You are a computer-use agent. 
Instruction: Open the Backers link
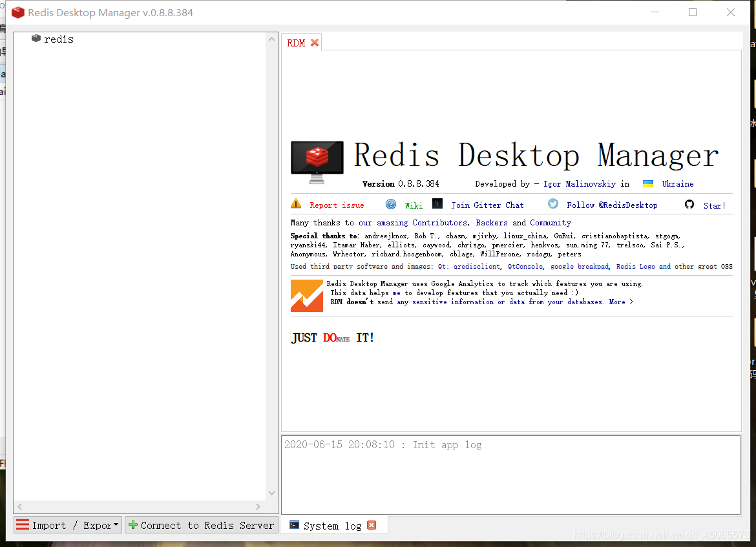click(491, 223)
